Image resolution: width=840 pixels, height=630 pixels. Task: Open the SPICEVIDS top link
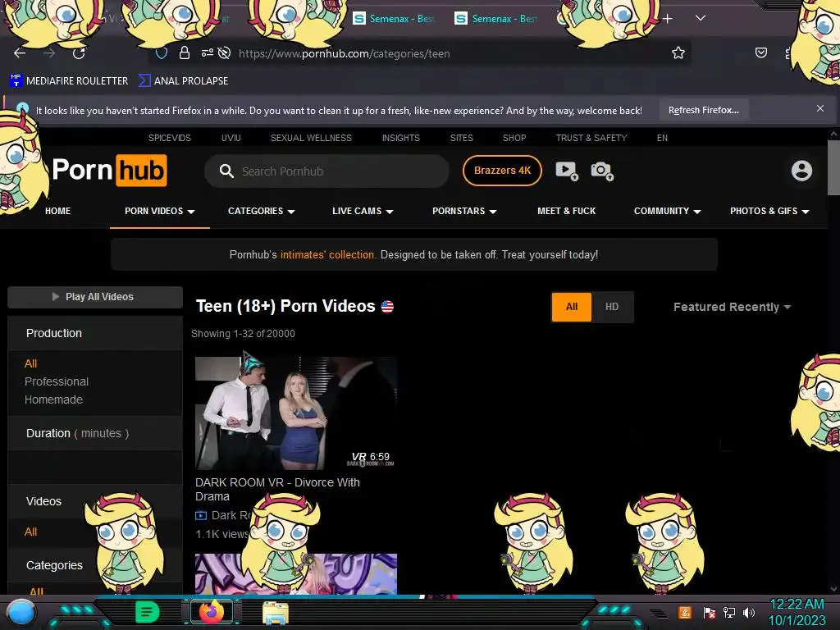[169, 138]
